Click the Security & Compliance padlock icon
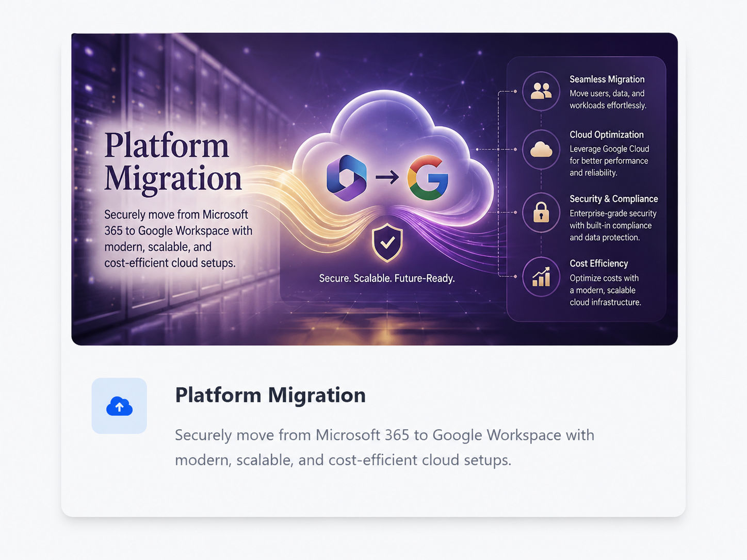 coord(541,212)
